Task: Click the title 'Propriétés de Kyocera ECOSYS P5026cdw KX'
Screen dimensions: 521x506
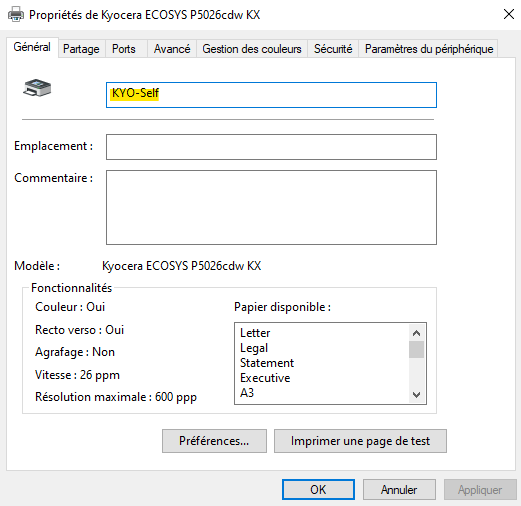Action: 145,15
